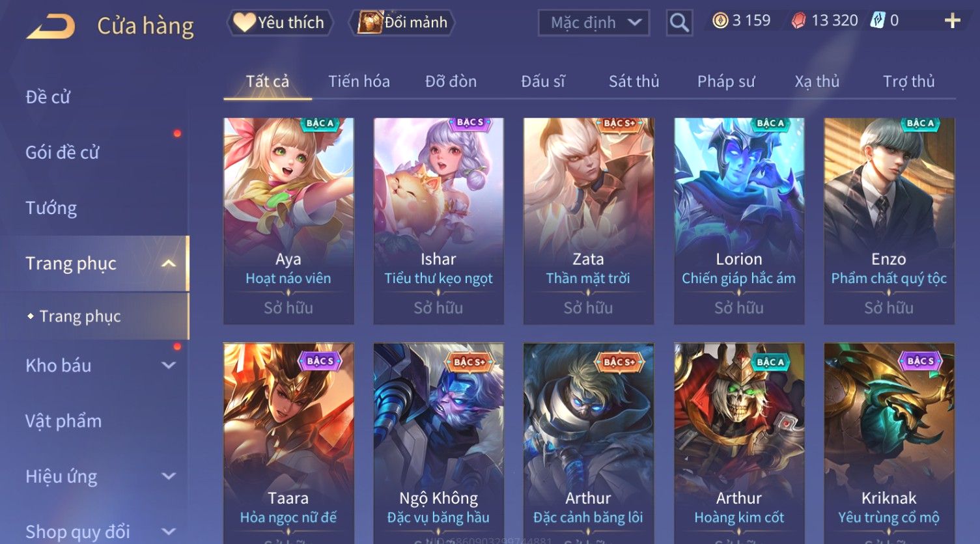Select the Zata Thần mặt trời skin card
This screenshot has width=980, height=544.
pos(588,221)
